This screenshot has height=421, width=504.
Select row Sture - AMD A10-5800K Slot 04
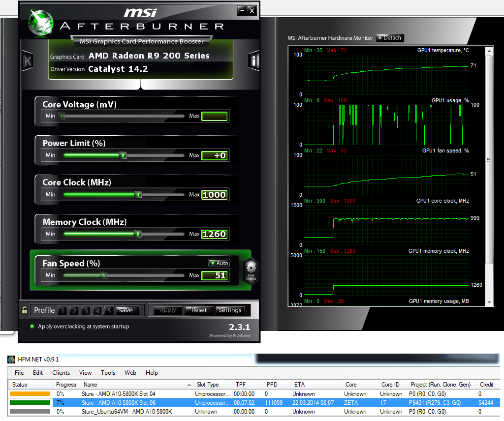pyautogui.click(x=254, y=394)
